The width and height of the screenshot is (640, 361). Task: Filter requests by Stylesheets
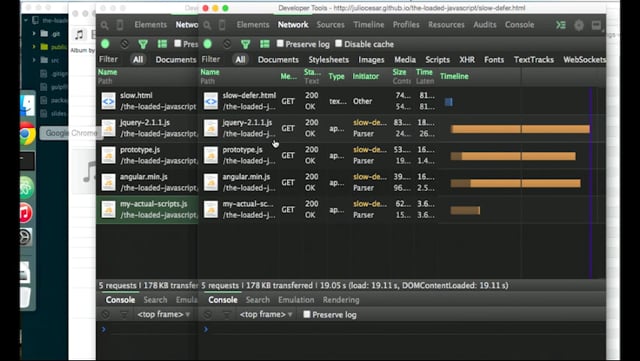pyautogui.click(x=329, y=60)
